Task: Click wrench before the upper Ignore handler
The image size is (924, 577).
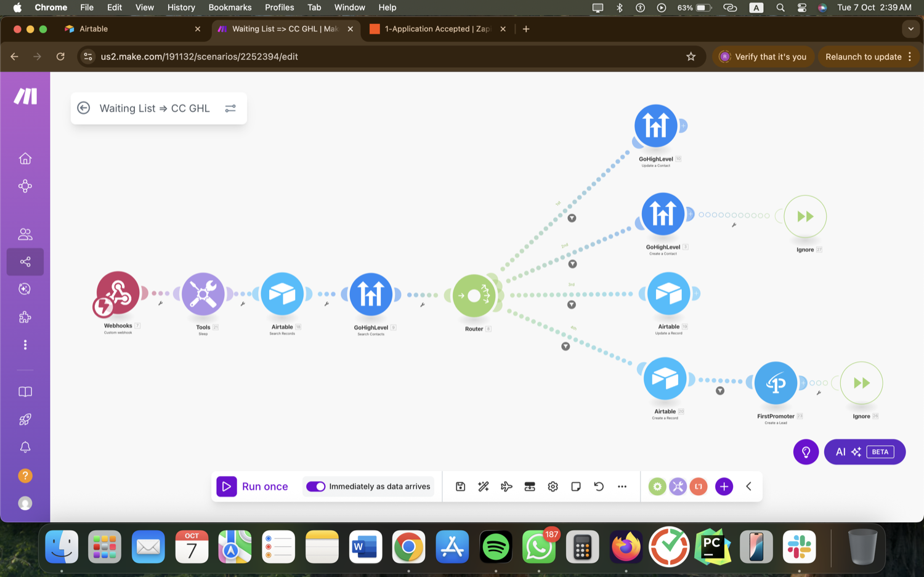Action: (734, 225)
